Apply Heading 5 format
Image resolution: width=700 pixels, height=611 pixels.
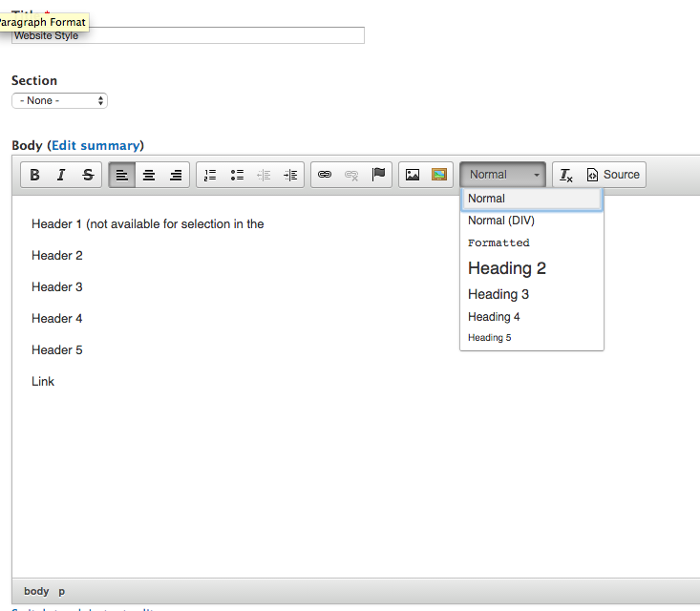[532, 338]
